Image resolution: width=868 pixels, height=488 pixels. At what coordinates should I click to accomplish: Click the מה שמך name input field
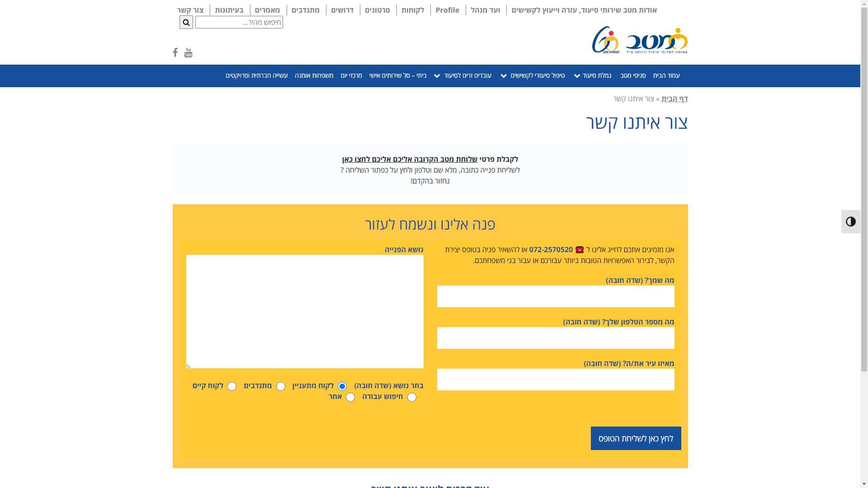click(x=555, y=296)
